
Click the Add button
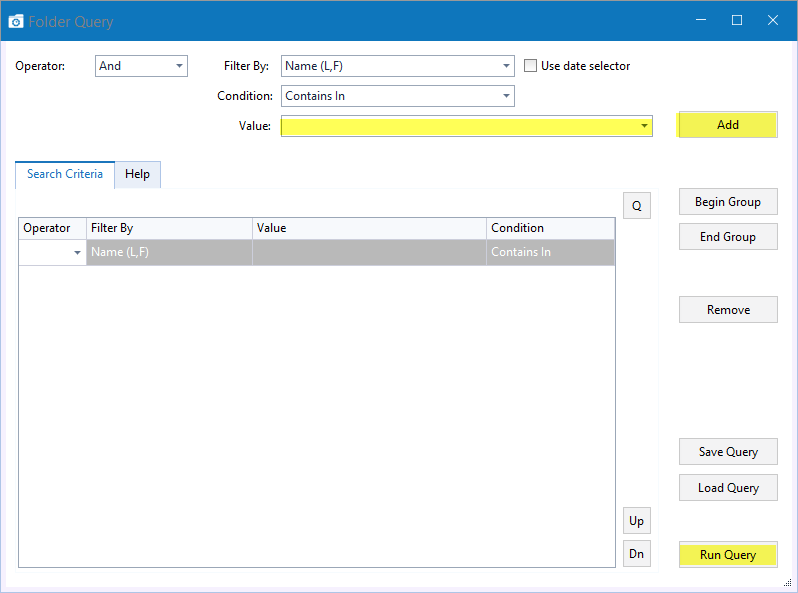click(x=728, y=125)
